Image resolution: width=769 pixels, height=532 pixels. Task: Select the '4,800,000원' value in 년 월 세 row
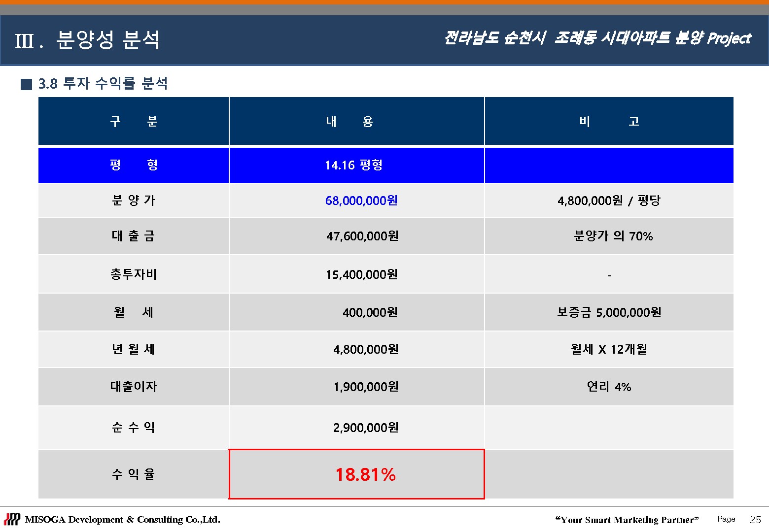click(x=366, y=349)
